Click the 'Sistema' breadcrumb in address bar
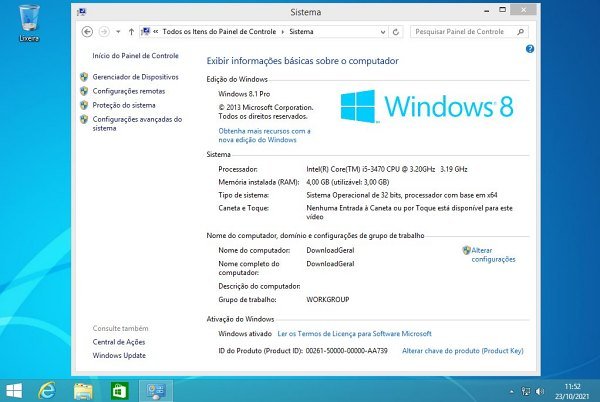The width and height of the screenshot is (600, 402). tap(301, 32)
